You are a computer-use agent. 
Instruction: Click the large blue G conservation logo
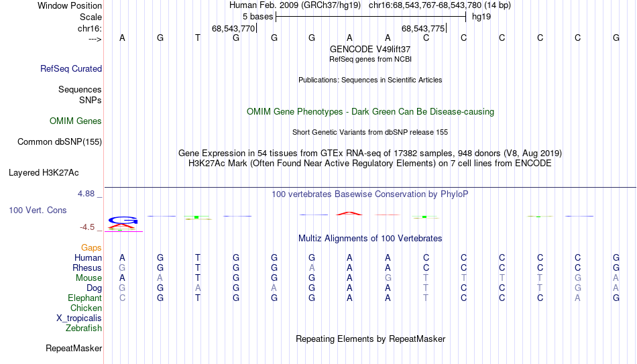(x=123, y=220)
